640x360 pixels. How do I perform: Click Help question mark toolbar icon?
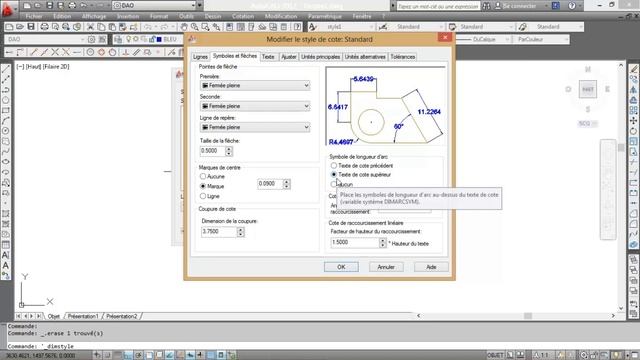tap(297, 27)
